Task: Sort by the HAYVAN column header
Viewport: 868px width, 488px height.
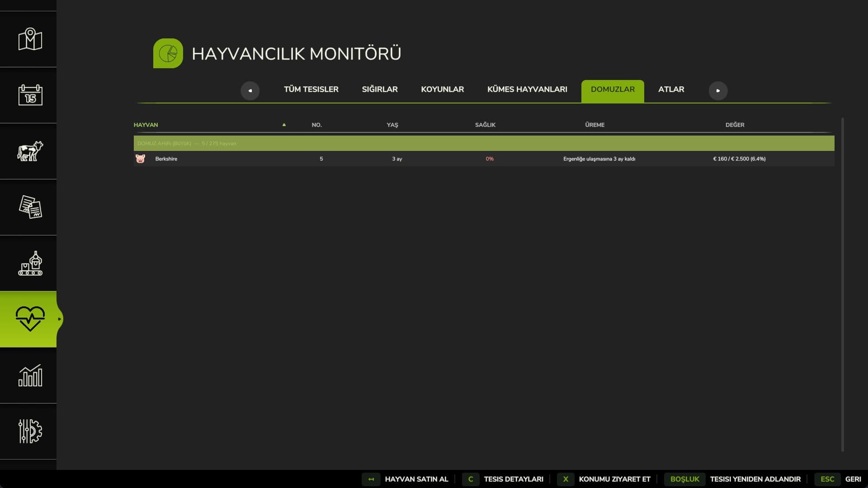Action: point(146,125)
